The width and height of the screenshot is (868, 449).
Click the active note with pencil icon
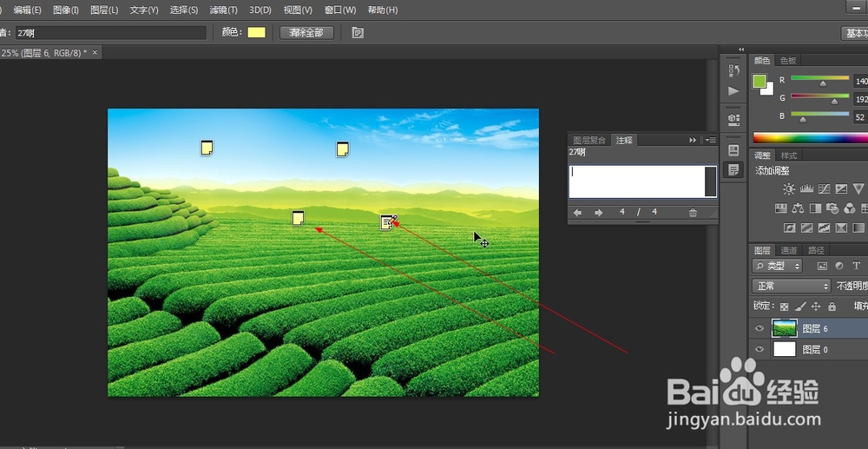[x=388, y=222]
